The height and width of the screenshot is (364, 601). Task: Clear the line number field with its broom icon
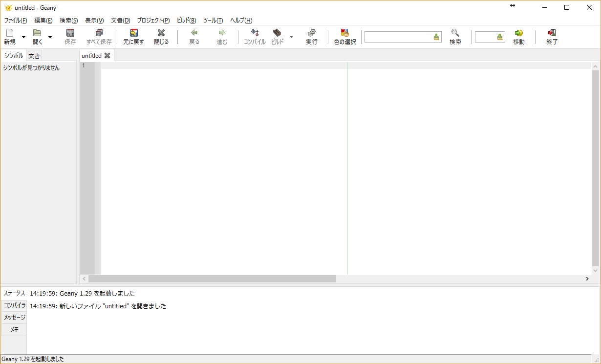(x=500, y=37)
